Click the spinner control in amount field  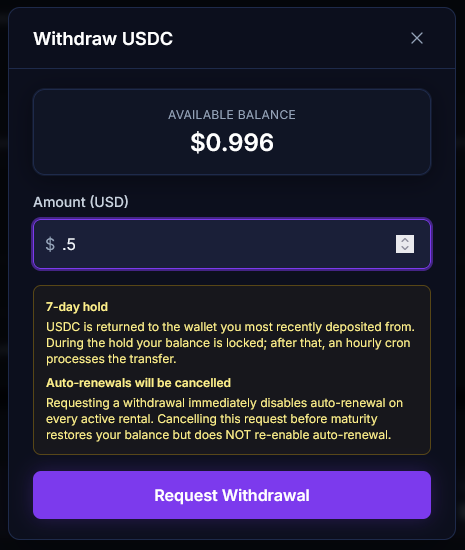pos(405,244)
